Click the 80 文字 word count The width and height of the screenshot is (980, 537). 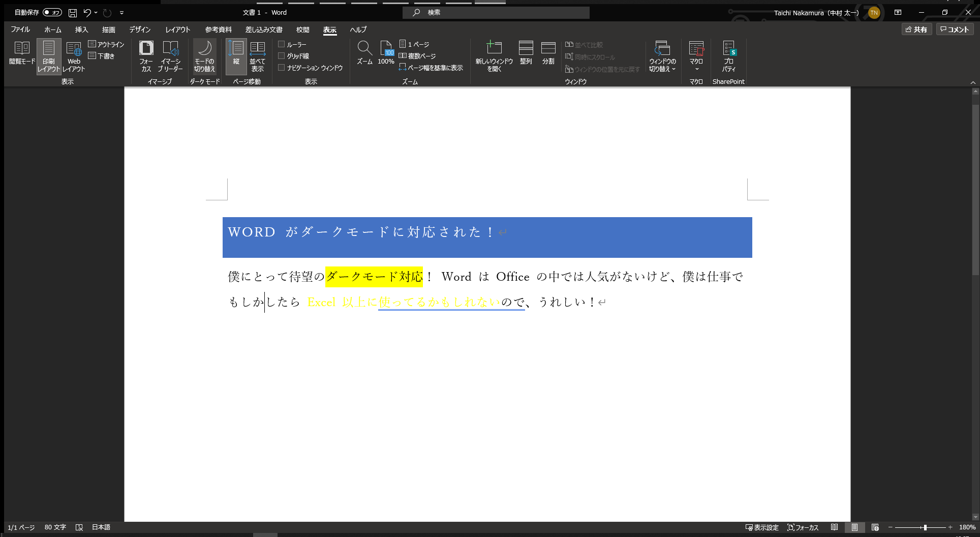pyautogui.click(x=55, y=527)
